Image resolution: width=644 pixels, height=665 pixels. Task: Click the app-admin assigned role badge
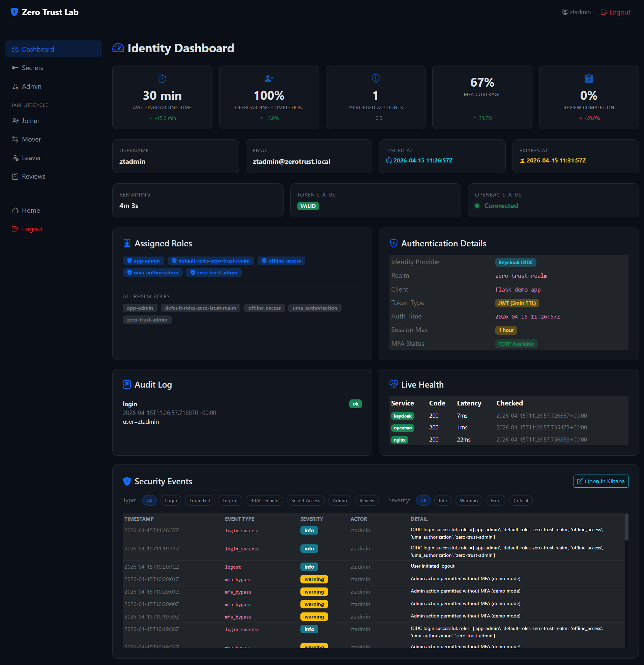click(x=143, y=261)
